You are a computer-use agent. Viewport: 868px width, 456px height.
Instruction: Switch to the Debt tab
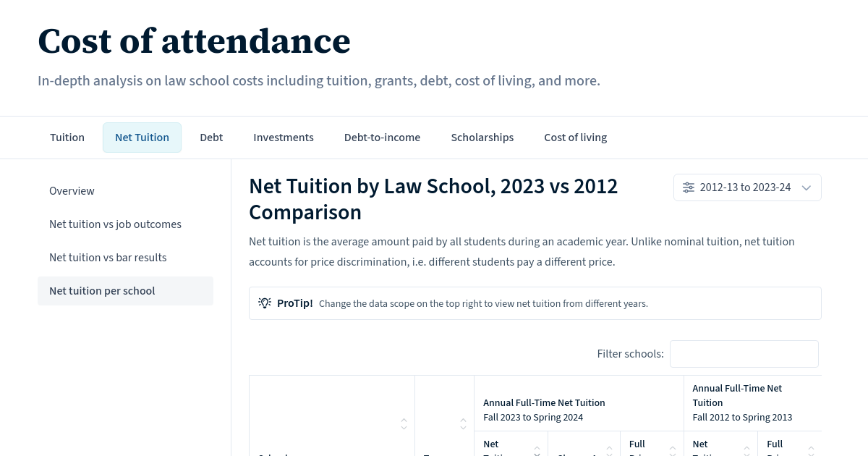click(211, 137)
